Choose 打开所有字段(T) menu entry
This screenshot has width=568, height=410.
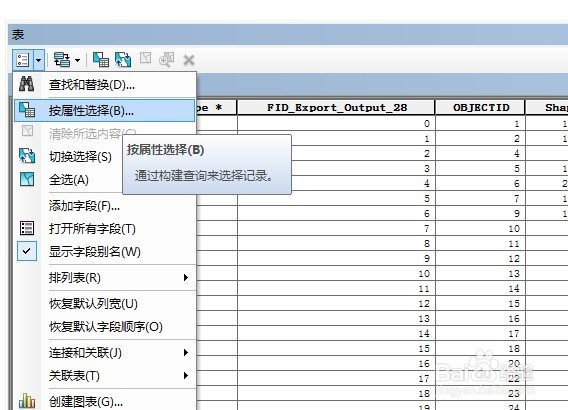pos(105,229)
